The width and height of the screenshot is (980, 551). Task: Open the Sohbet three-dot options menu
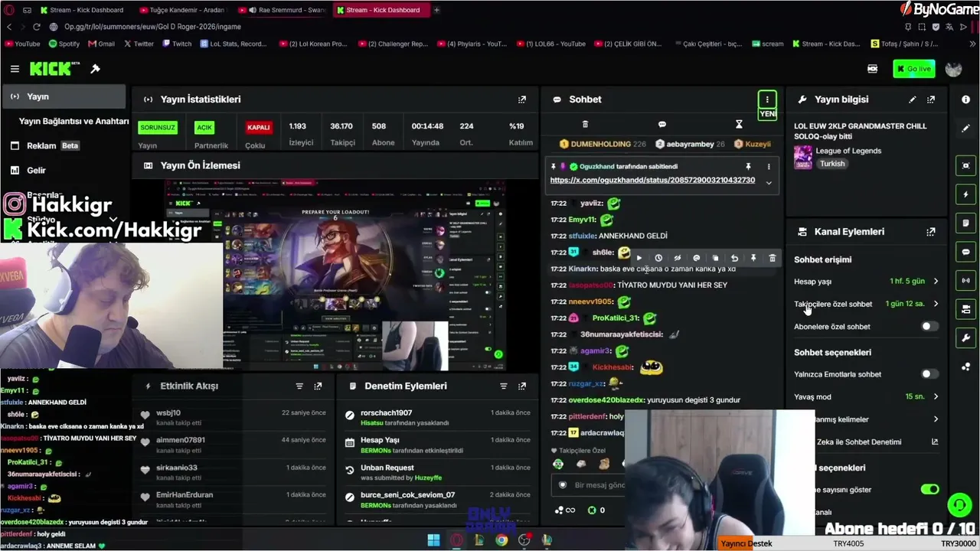(x=767, y=99)
